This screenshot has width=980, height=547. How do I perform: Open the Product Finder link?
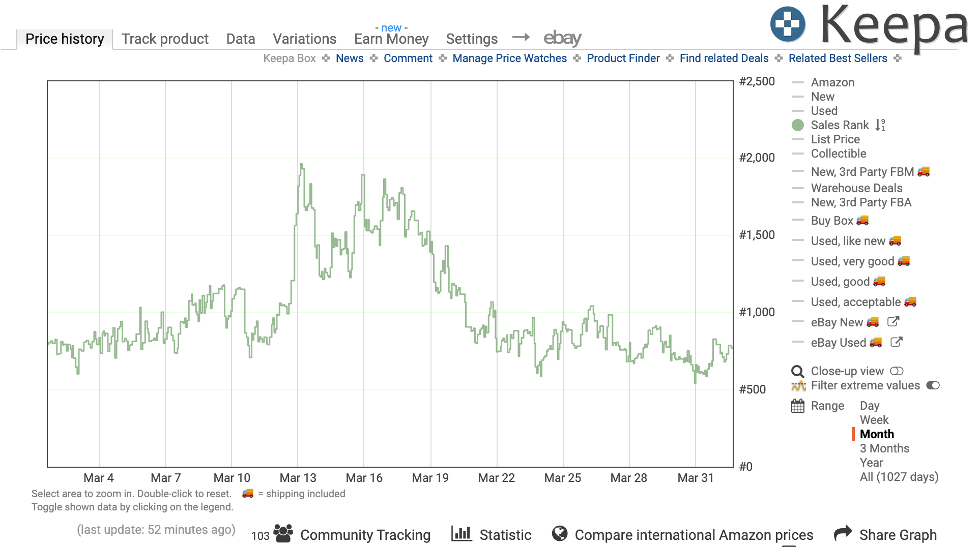coord(623,58)
